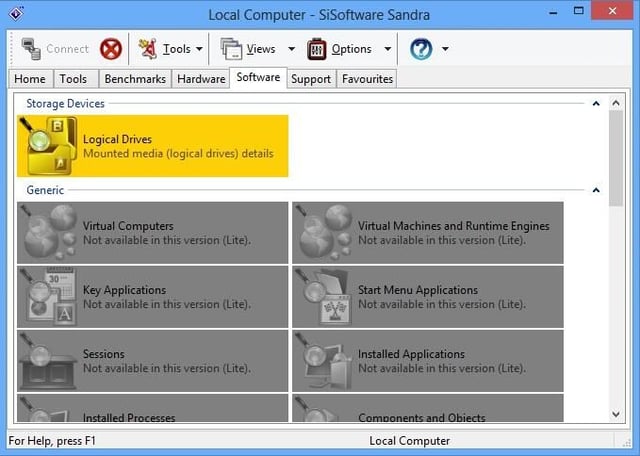The height and width of the screenshot is (456, 640).
Task: Click the Tools toolbar label
Action: coord(177,49)
